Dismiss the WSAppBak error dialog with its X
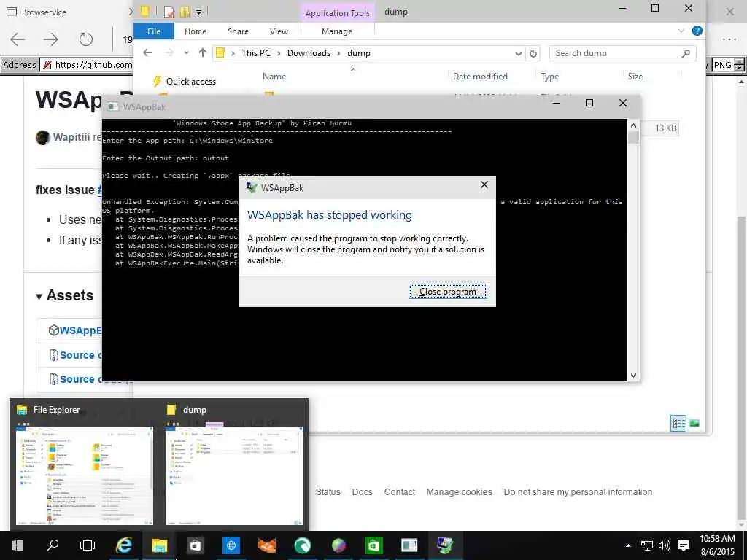This screenshot has width=747, height=560. point(484,184)
